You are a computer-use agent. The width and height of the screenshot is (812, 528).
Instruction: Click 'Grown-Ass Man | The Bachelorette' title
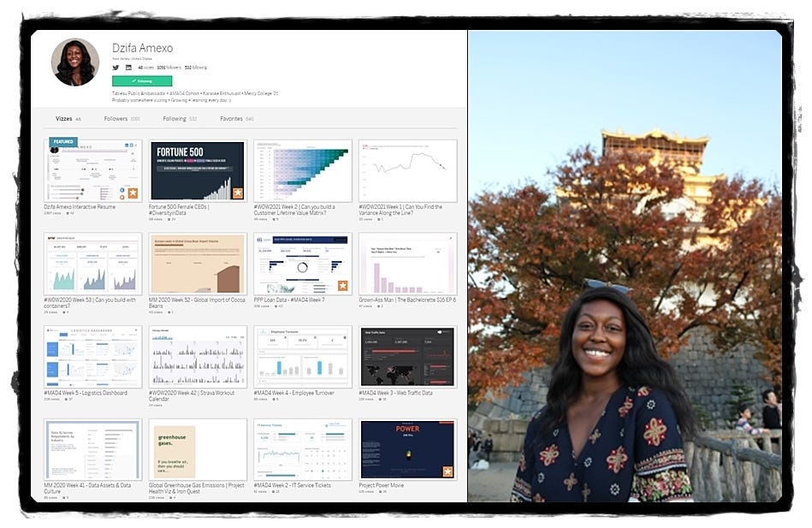(x=407, y=300)
